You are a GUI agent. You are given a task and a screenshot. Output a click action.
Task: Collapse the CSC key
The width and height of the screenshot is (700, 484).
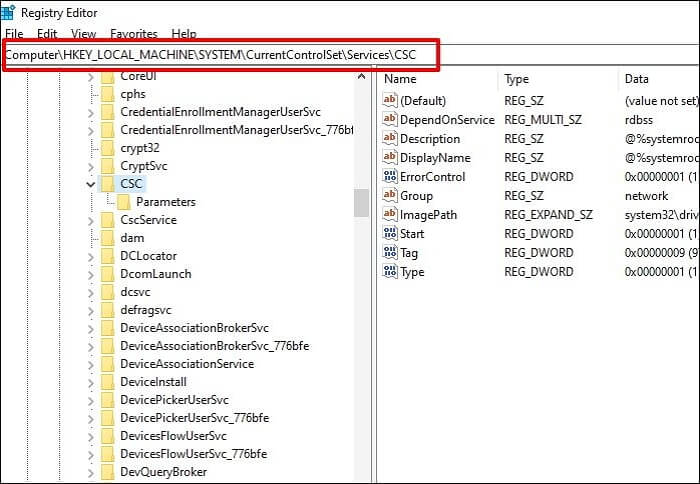coord(91,184)
